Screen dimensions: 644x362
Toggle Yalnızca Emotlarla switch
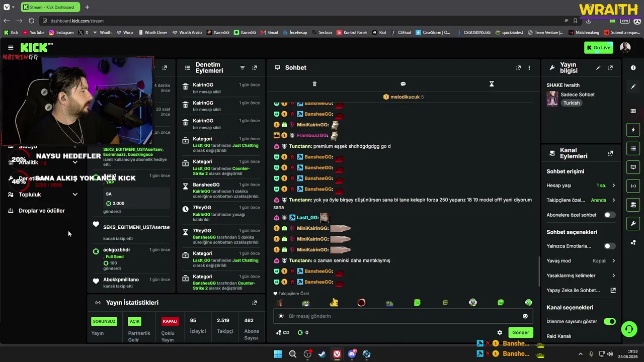609,246
